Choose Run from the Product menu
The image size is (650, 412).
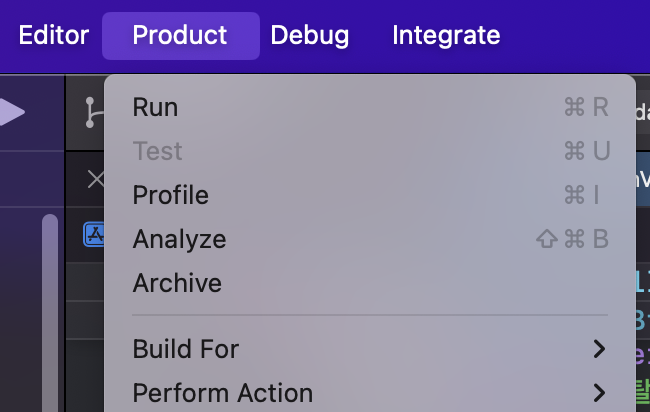[155, 107]
